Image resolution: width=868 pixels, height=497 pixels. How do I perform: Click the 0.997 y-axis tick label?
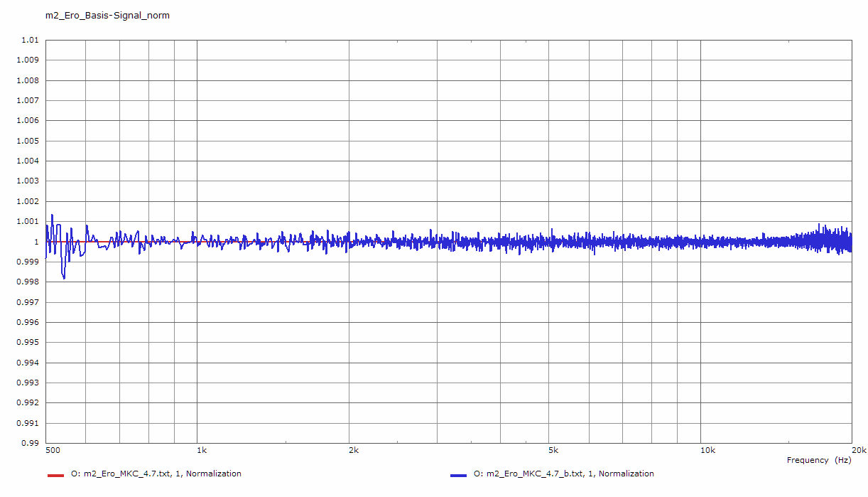27,302
